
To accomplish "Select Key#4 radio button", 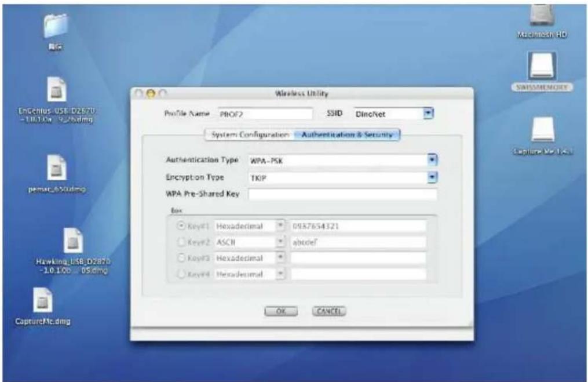I will pos(181,274).
